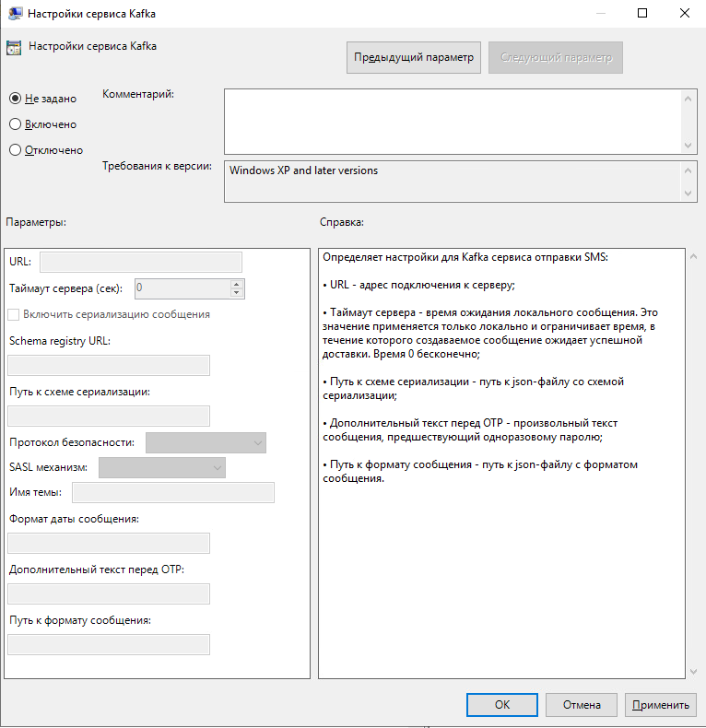The image size is (706, 728).
Task: Click the 'Отмена' button
Action: point(581,705)
